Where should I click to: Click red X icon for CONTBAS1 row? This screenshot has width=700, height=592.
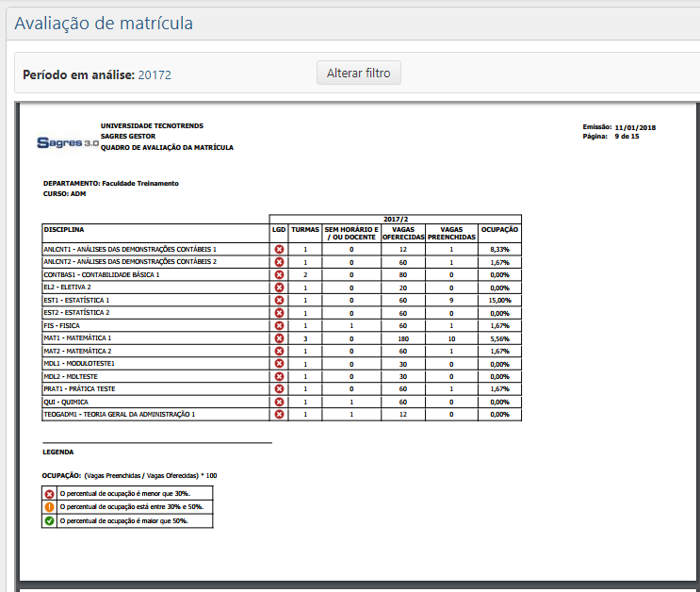coord(279,274)
